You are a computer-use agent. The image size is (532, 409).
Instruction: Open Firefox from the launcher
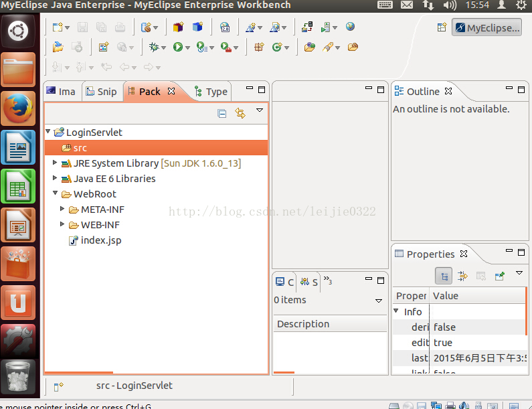coord(18,108)
